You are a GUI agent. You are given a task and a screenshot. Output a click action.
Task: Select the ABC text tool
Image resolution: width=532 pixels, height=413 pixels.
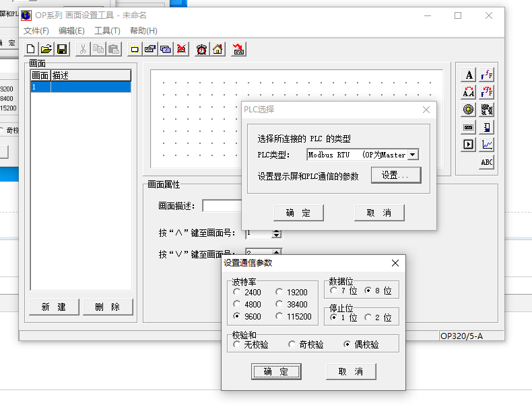486,162
